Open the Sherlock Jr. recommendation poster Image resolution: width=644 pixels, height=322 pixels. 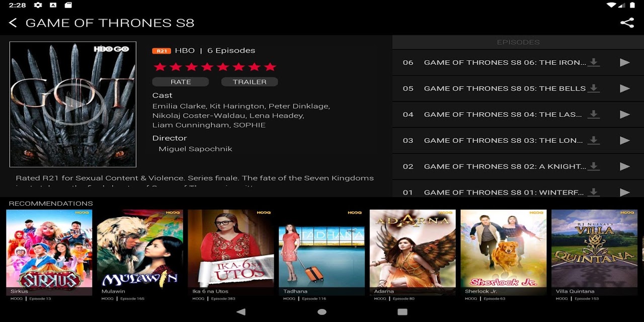pyautogui.click(x=504, y=252)
